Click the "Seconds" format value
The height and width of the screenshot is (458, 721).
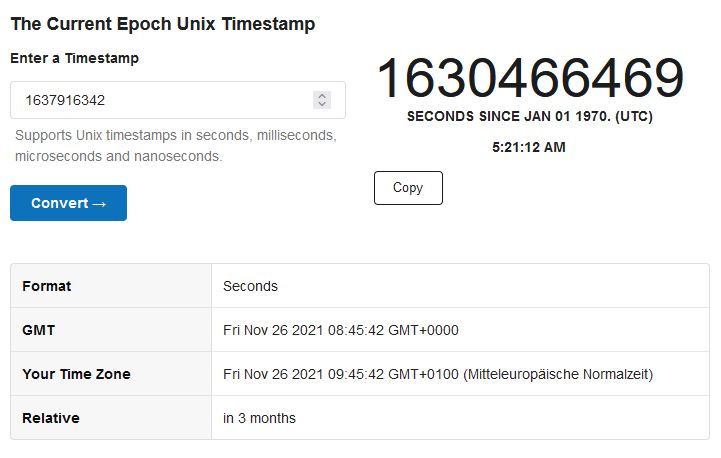pos(250,286)
